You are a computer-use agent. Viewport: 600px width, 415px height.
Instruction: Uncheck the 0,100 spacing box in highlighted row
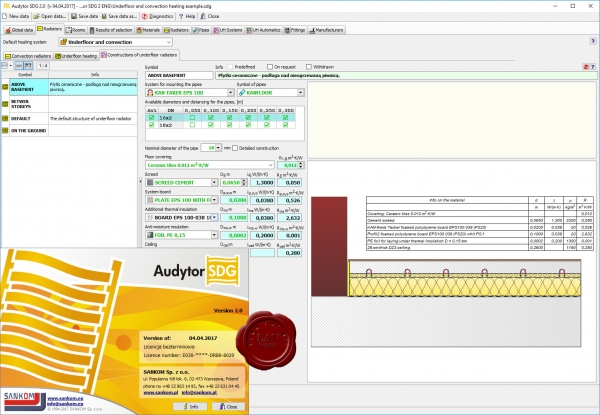tap(211, 117)
